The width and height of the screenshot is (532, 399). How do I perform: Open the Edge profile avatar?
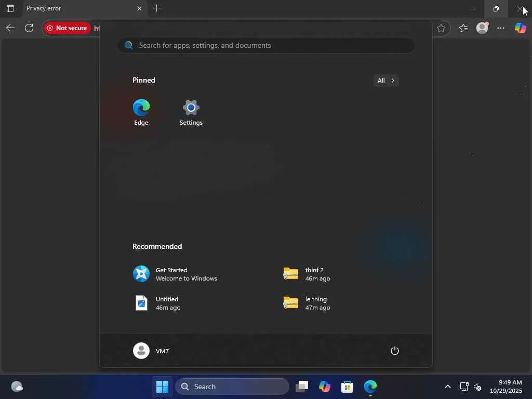coord(482,28)
